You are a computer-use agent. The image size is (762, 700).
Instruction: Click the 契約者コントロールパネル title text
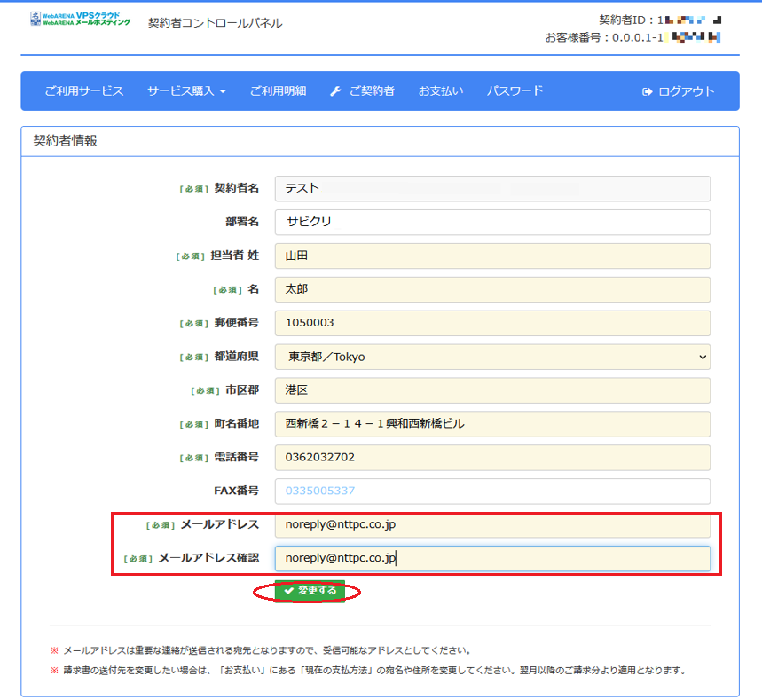tap(215, 23)
